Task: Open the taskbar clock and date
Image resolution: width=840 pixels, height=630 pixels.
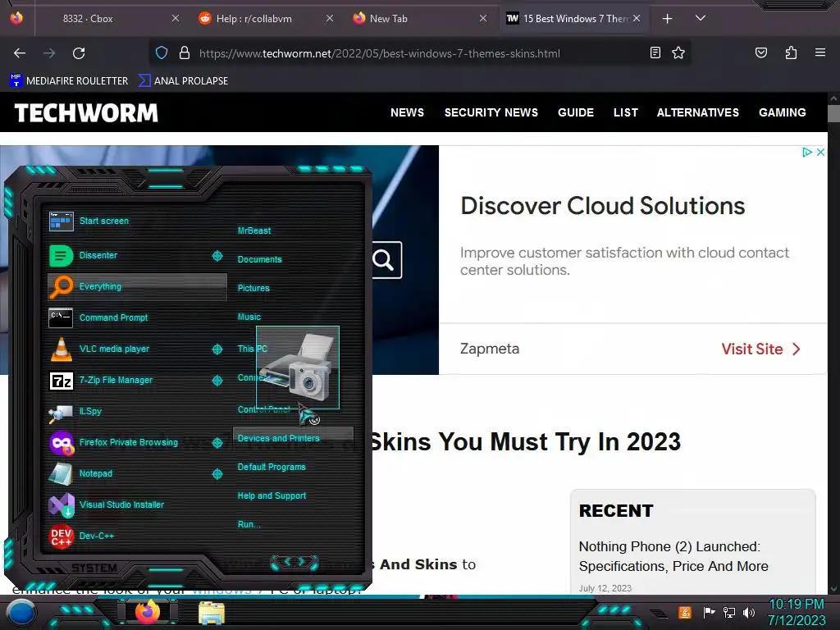Action: tap(797, 612)
